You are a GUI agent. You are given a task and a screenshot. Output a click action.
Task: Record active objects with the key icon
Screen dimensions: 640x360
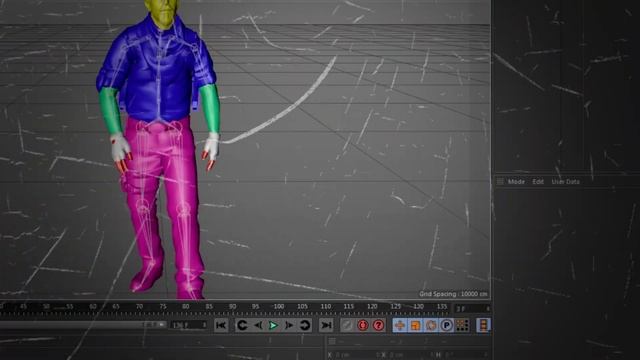347,325
